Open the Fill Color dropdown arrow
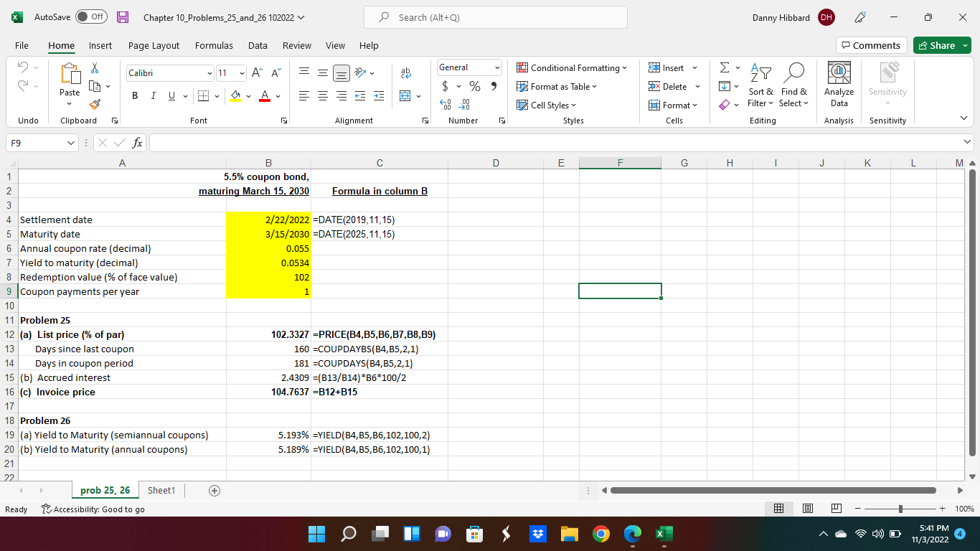Viewport: 980px width, 551px height. coord(248,96)
